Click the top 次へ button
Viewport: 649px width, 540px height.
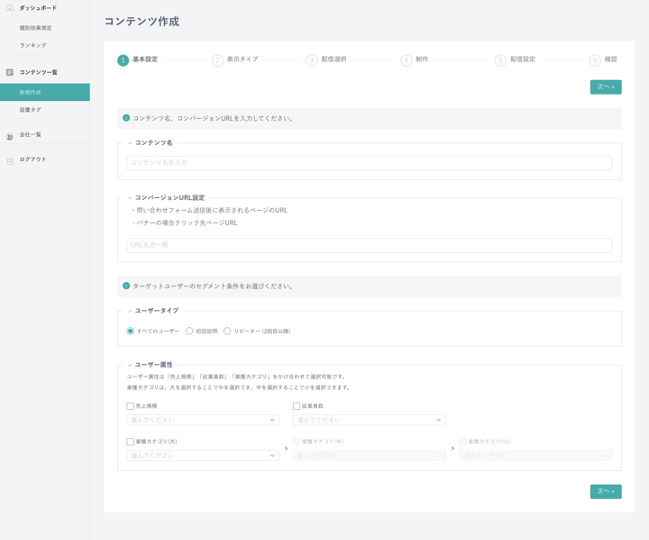pos(605,87)
